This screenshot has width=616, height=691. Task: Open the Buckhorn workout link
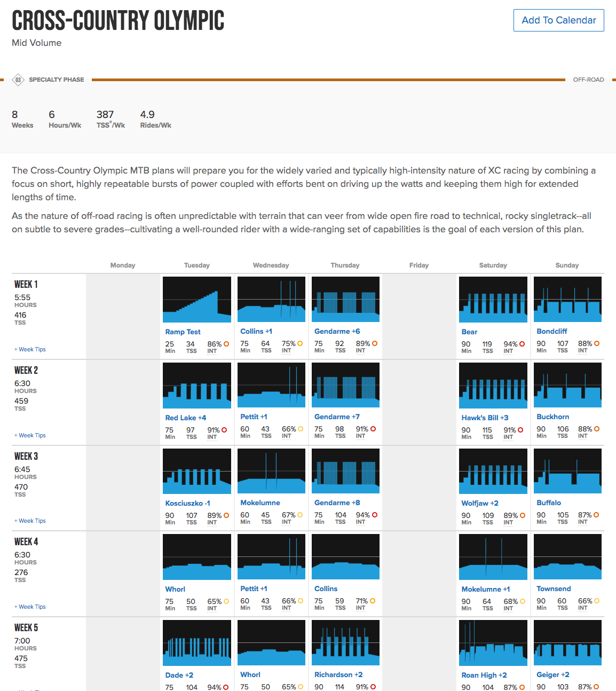tap(552, 417)
